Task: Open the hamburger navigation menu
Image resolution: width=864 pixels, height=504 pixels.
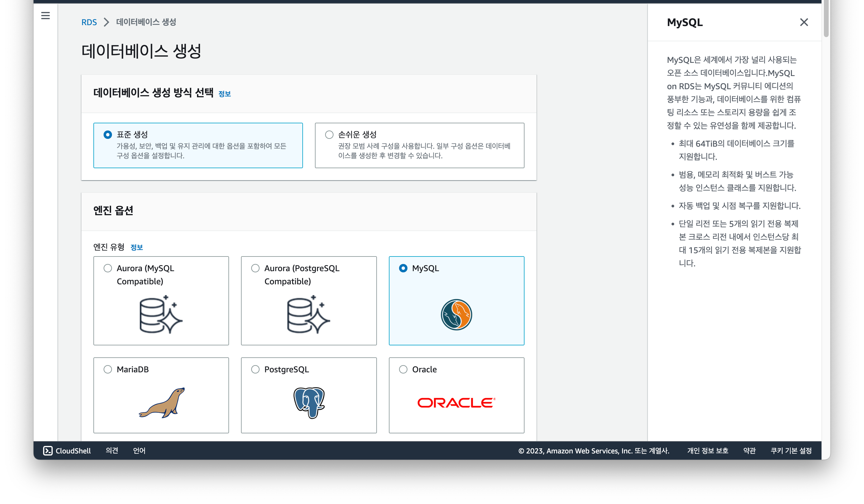Action: (x=45, y=16)
